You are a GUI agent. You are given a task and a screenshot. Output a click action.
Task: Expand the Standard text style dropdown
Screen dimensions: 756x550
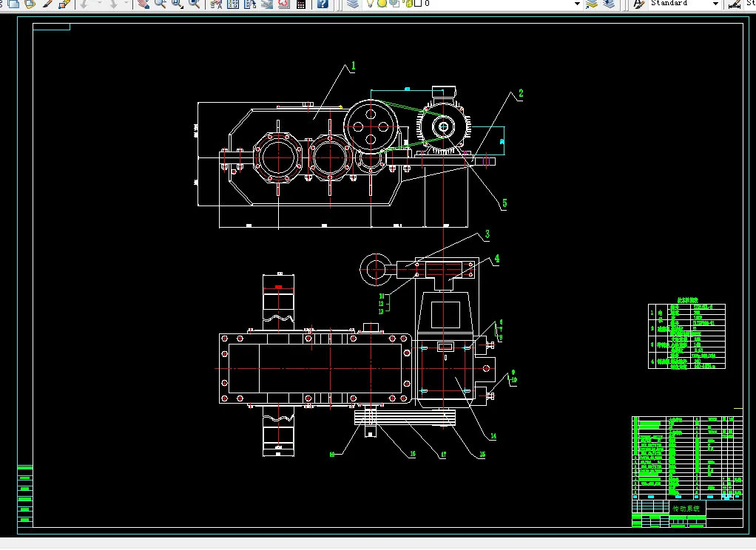click(715, 4)
